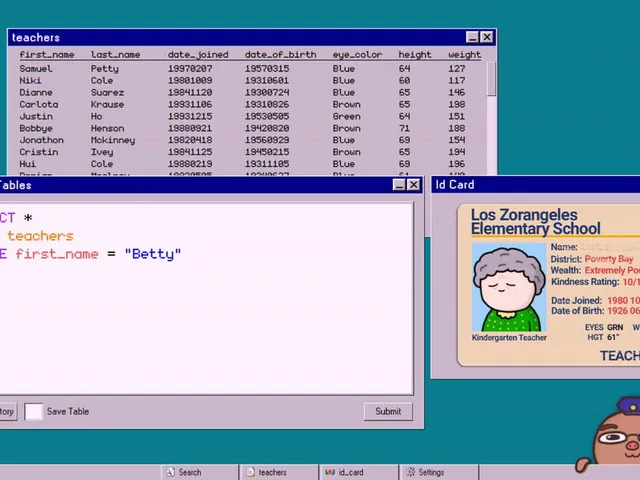This screenshot has height=480, width=640.
Task: Close the Tables query window
Action: [414, 185]
